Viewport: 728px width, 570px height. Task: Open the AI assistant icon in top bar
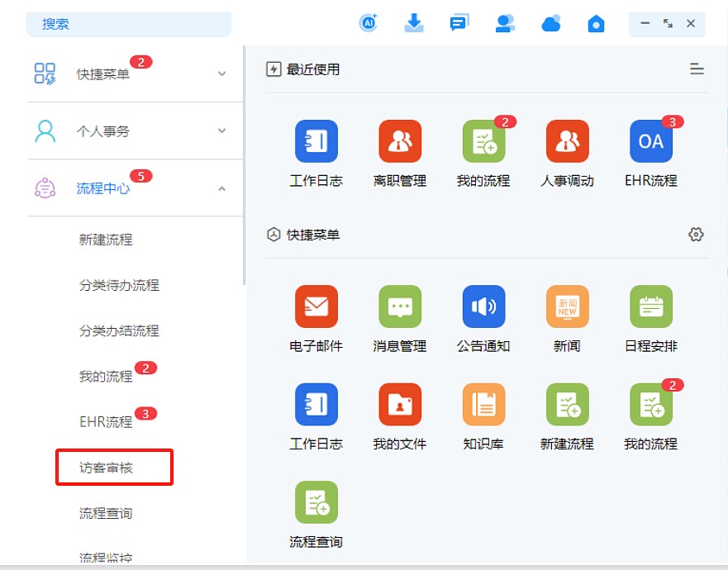369,24
